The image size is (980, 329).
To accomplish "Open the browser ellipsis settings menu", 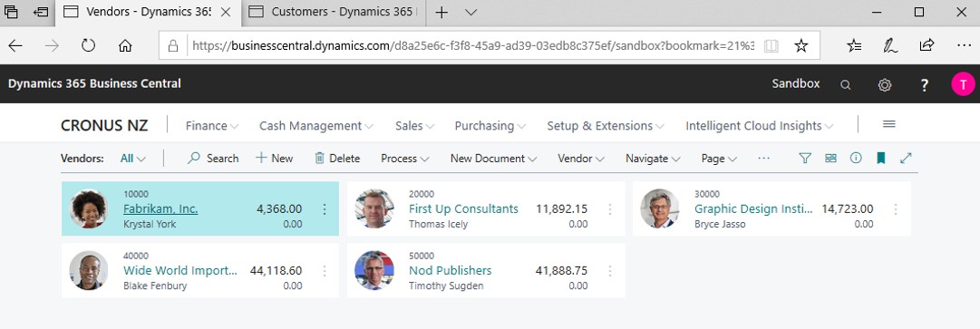I will [964, 45].
